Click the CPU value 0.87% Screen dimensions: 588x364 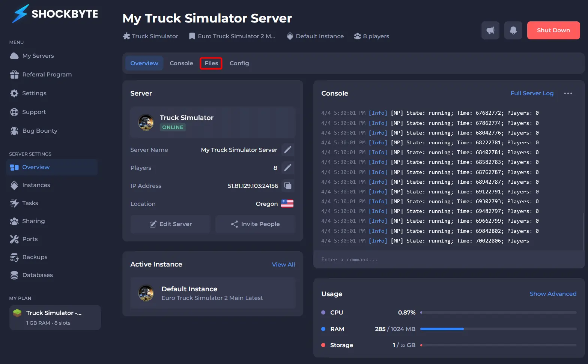point(407,313)
